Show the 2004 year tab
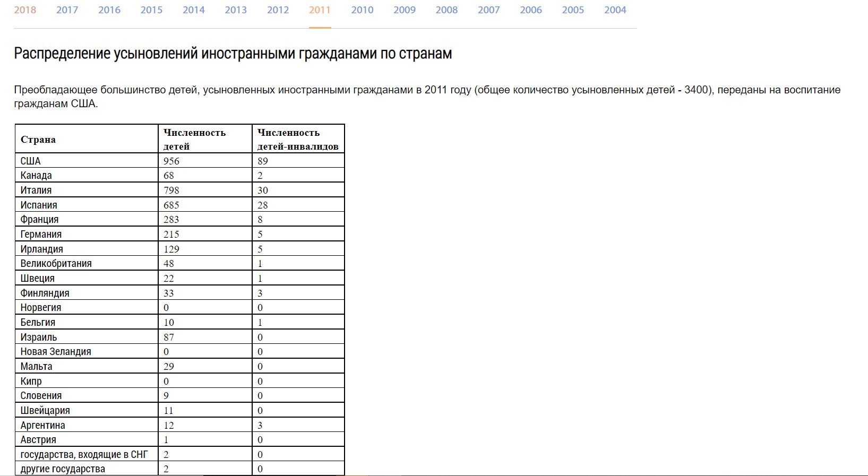Screen dimensions: 868x476 pyautogui.click(x=615, y=10)
